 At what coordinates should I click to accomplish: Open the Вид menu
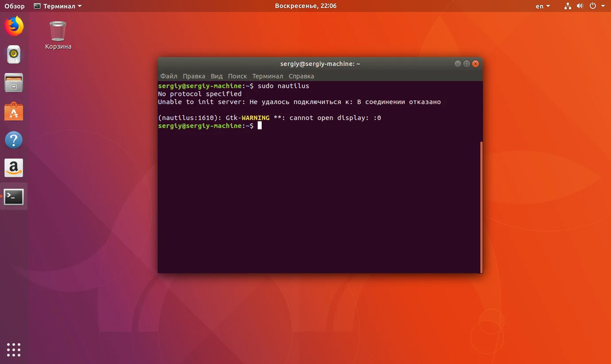[217, 76]
